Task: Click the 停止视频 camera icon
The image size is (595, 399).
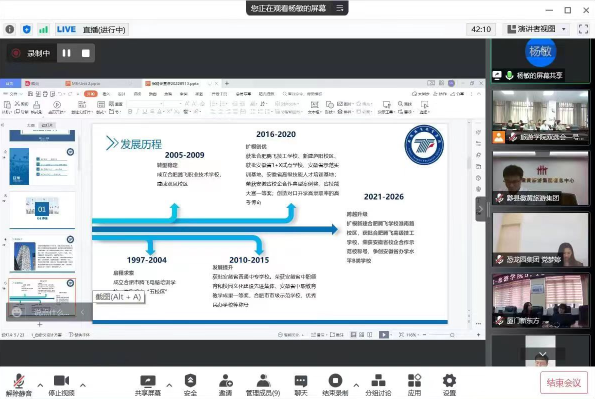Action: point(61,380)
